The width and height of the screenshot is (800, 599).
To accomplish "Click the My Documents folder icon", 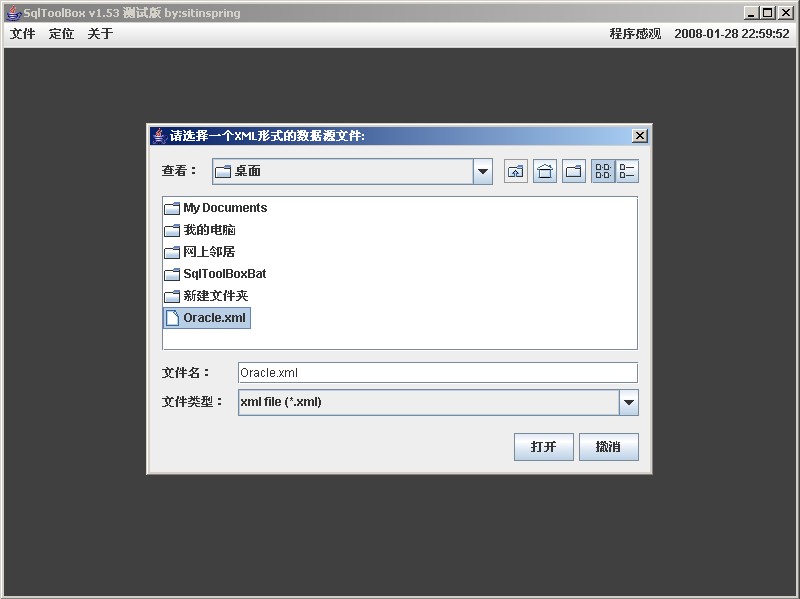I will tap(172, 208).
